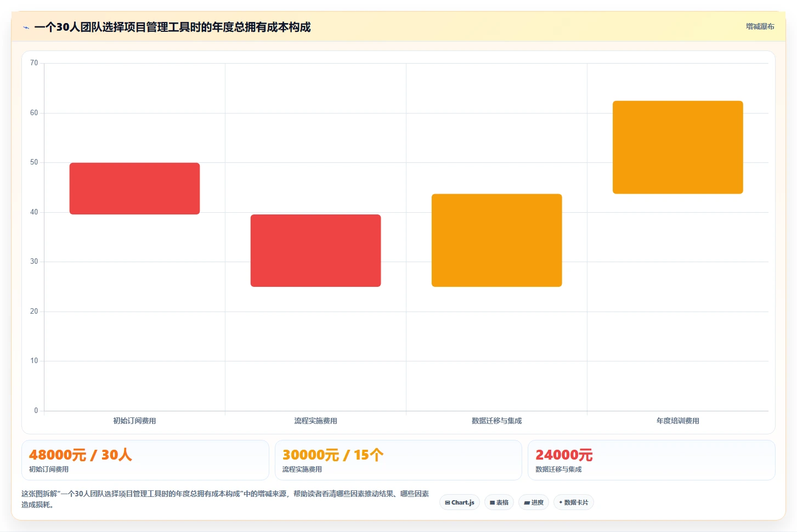Click the 24000元 data card value
The height and width of the screenshot is (532, 797).
click(x=564, y=455)
